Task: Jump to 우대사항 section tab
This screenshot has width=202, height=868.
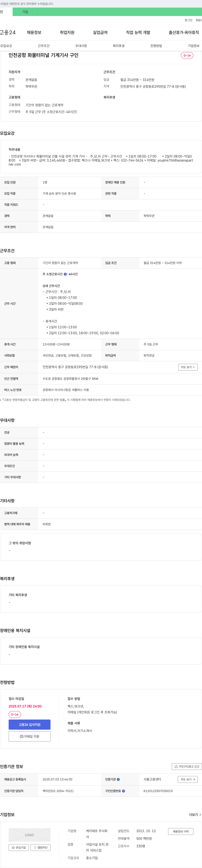Action: pyautogui.click(x=81, y=46)
